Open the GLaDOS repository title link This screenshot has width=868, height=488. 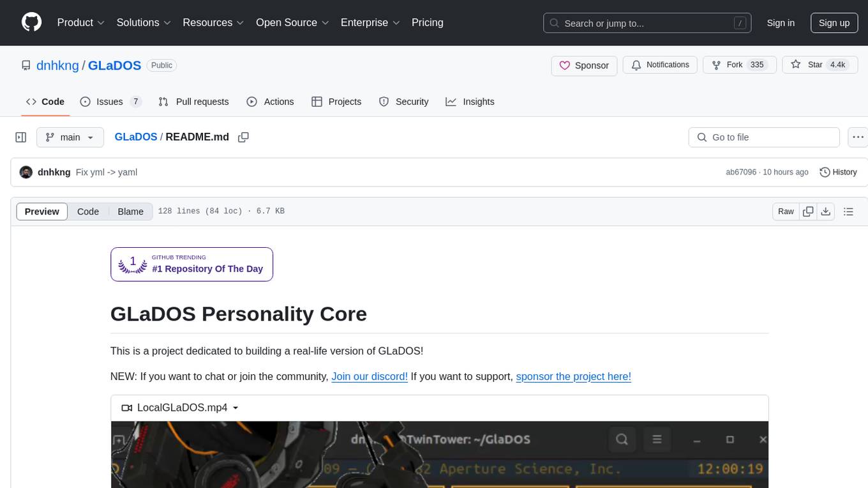(x=114, y=65)
